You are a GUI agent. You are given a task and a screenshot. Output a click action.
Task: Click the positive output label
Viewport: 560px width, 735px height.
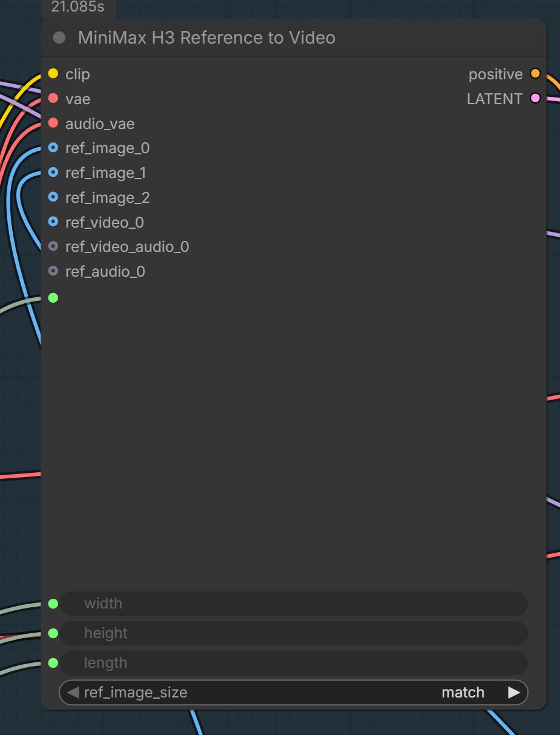tap(495, 74)
